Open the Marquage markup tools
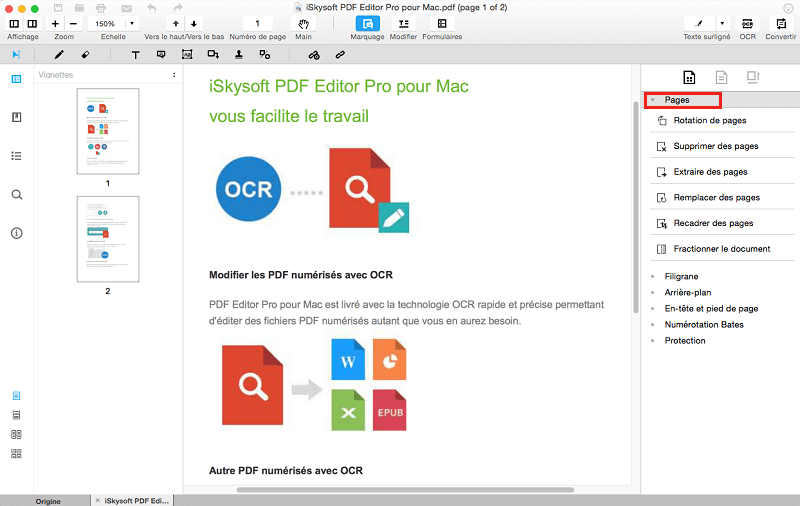The width and height of the screenshot is (800, 506). pyautogui.click(x=367, y=23)
